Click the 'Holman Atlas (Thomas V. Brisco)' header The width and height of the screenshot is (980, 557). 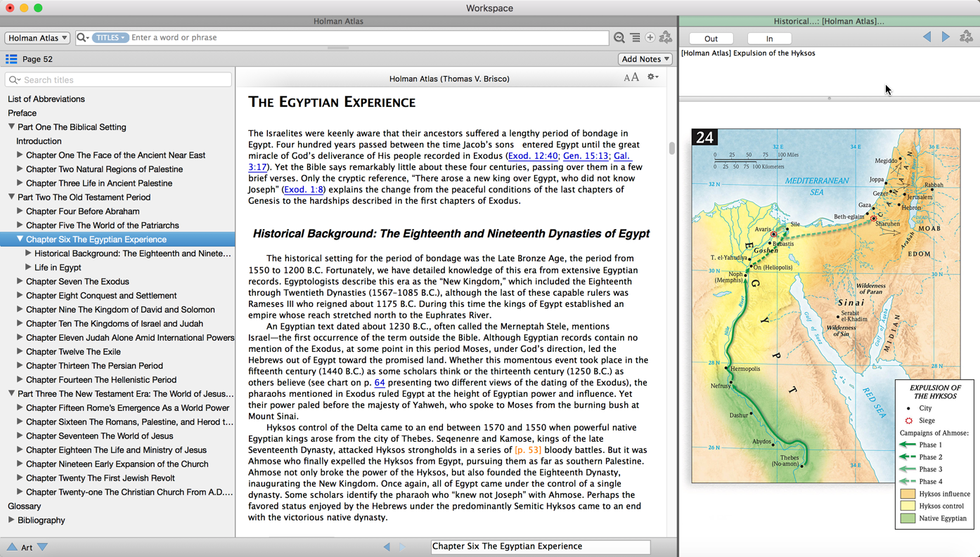point(449,79)
